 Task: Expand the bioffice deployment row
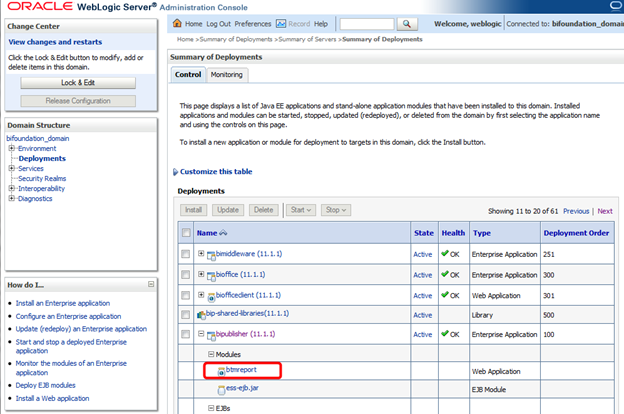201,274
